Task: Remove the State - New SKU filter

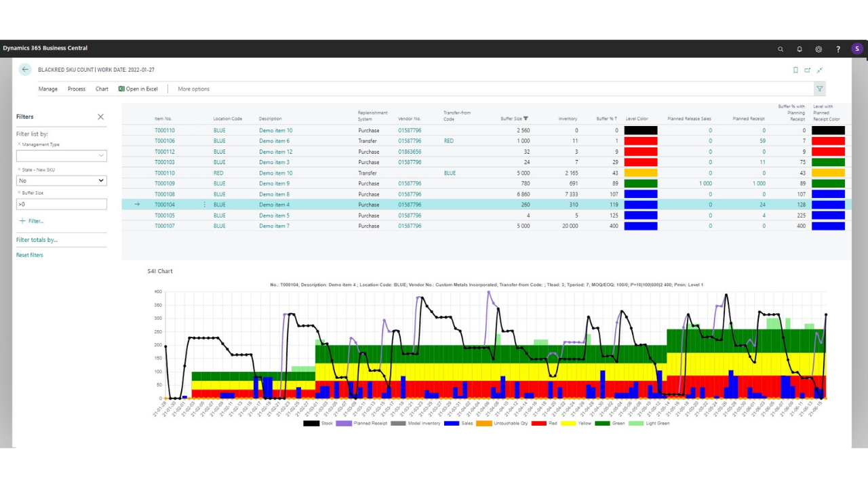Action: point(19,169)
